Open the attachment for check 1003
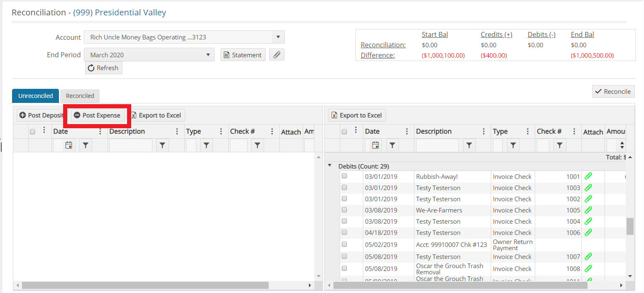 click(588, 188)
